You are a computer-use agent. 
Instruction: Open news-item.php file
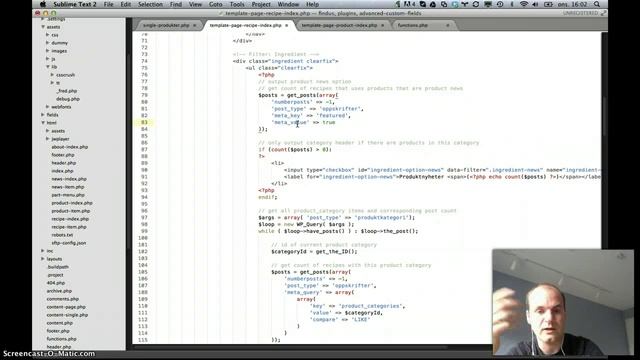click(68, 187)
